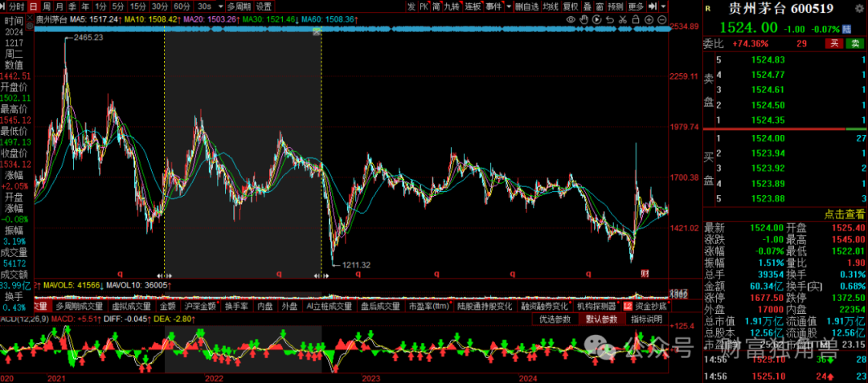This screenshot has height=383, width=868.
Task: Switch to 15分 minute chart
Action: pos(138,6)
